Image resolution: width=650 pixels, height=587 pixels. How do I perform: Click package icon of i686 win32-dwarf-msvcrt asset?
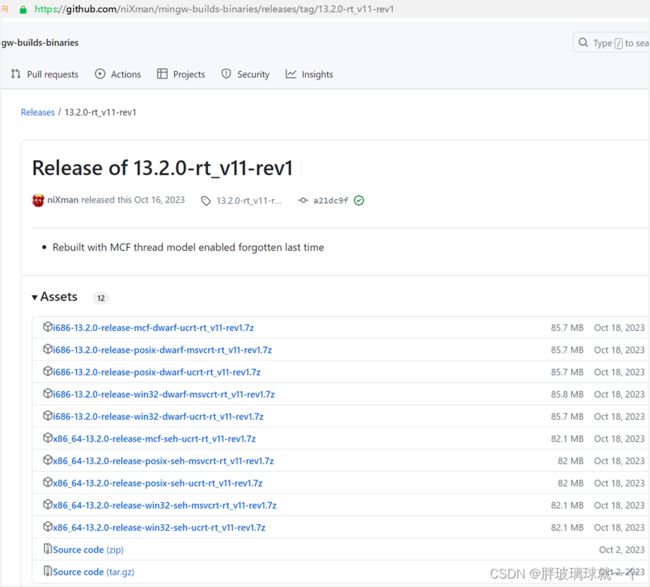coord(48,393)
